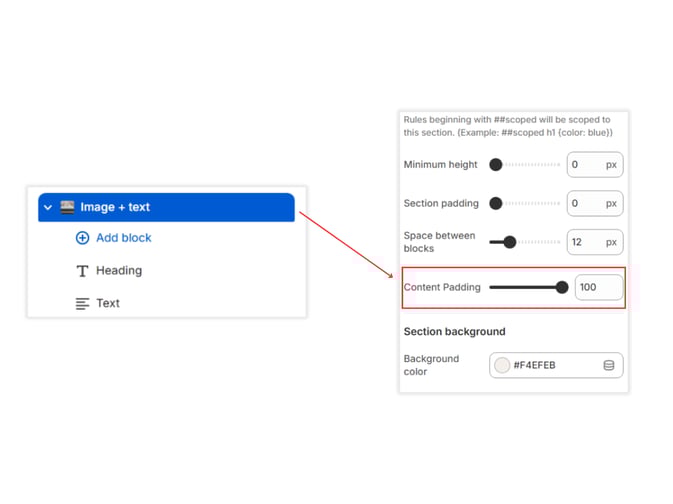Focus the Section padding px input
Image resolution: width=673 pixels, height=504 pixels.
(x=585, y=204)
